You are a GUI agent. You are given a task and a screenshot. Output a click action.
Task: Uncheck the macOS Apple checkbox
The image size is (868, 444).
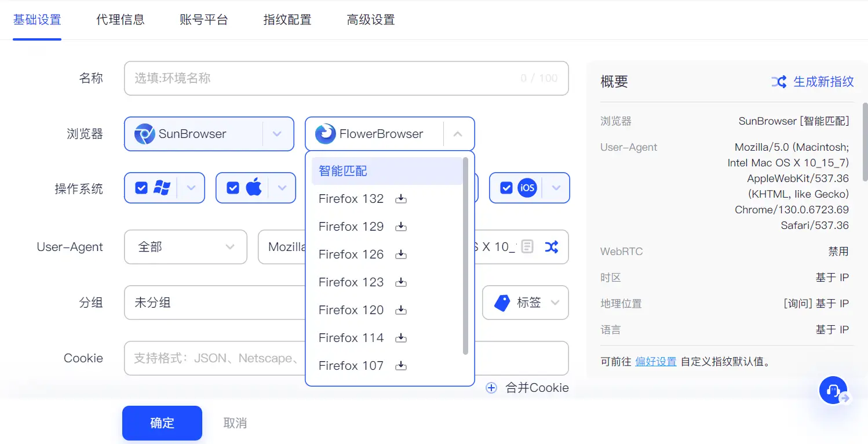tap(232, 188)
